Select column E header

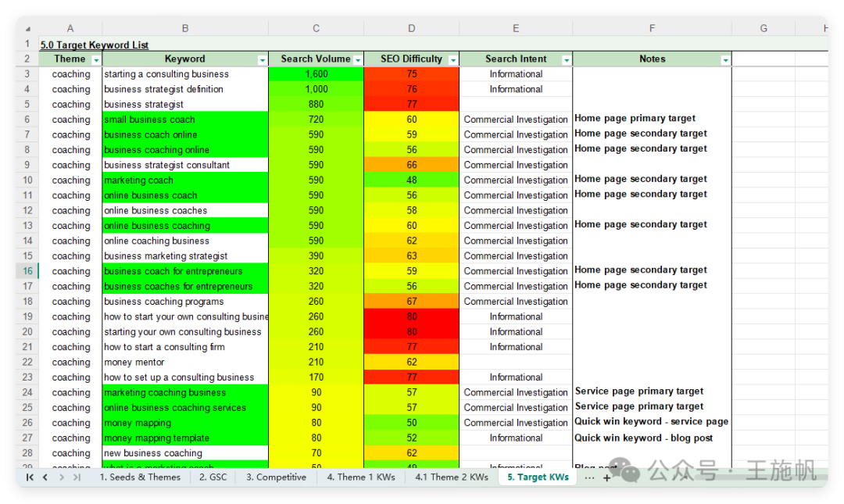point(516,29)
